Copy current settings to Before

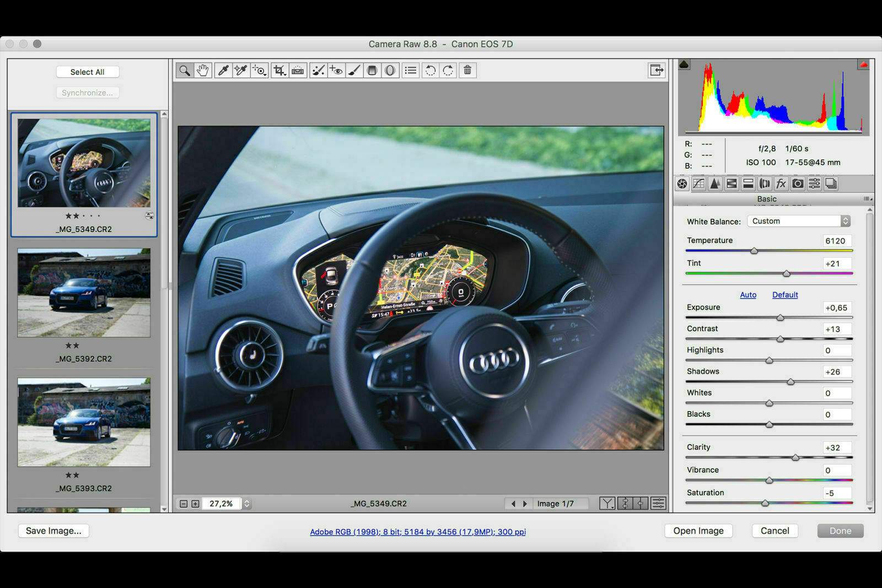[641, 503]
